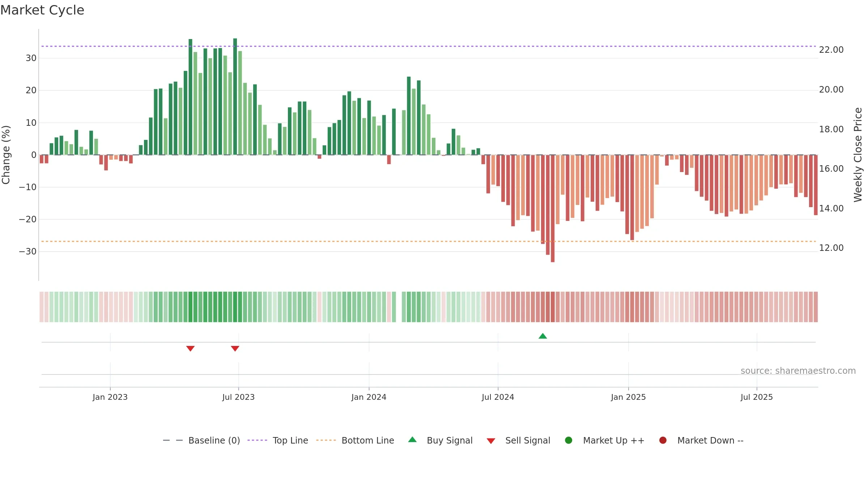Image resolution: width=868 pixels, height=488 pixels.
Task: Click the Jan 2024 axis label
Action: [369, 397]
